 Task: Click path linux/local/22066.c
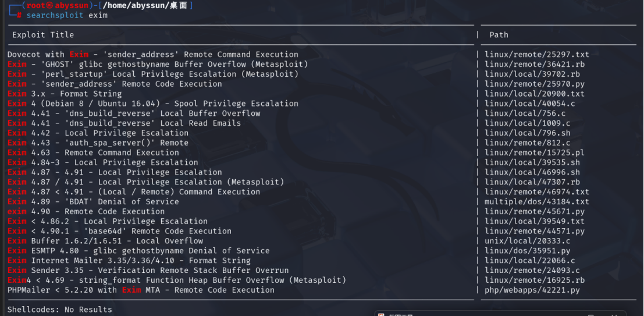530,261
